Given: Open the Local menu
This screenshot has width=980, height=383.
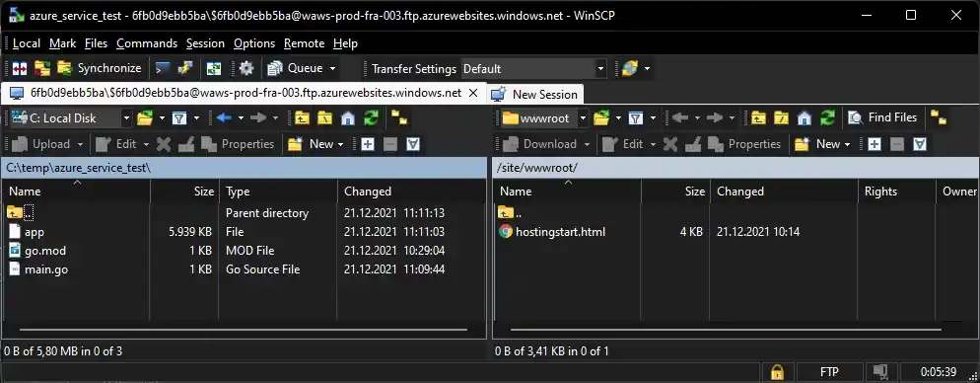Looking at the screenshot, I should tap(27, 43).
